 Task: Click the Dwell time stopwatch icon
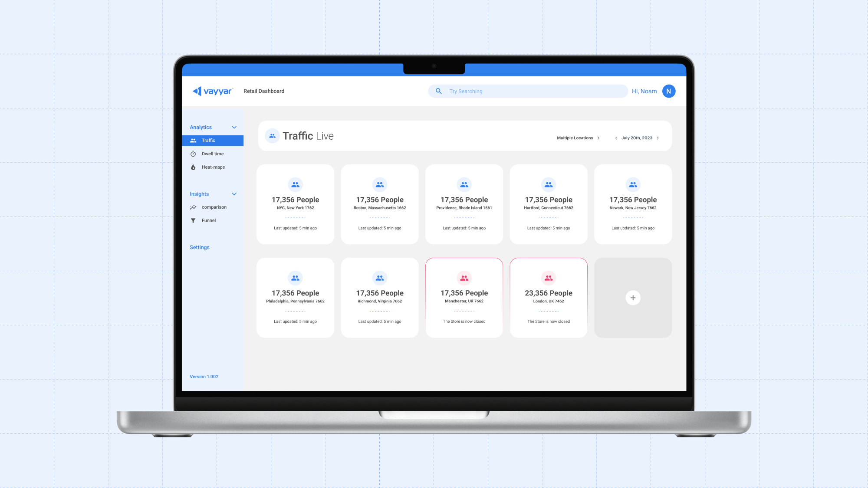193,154
